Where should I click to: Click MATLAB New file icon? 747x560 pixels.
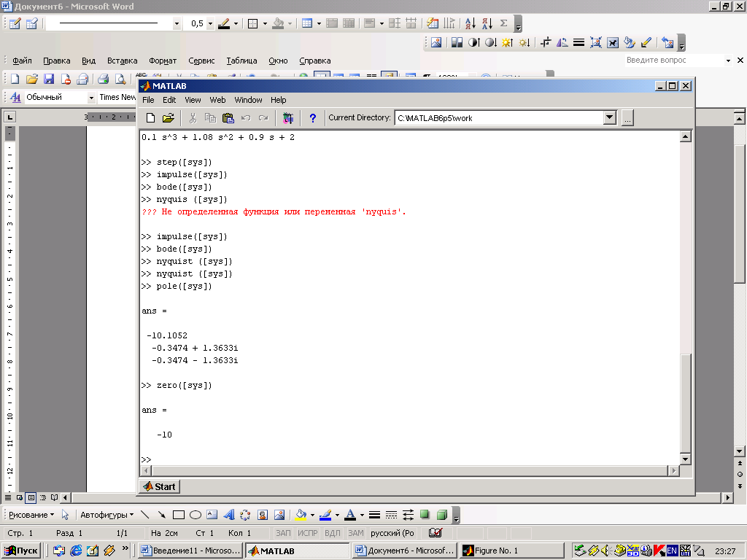point(150,117)
